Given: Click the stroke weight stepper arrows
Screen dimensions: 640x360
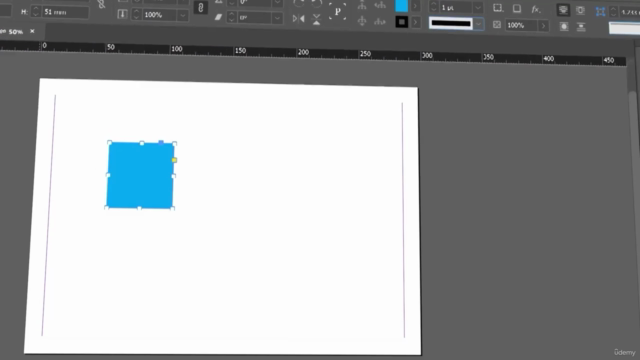Looking at the screenshot, I should [433, 7].
